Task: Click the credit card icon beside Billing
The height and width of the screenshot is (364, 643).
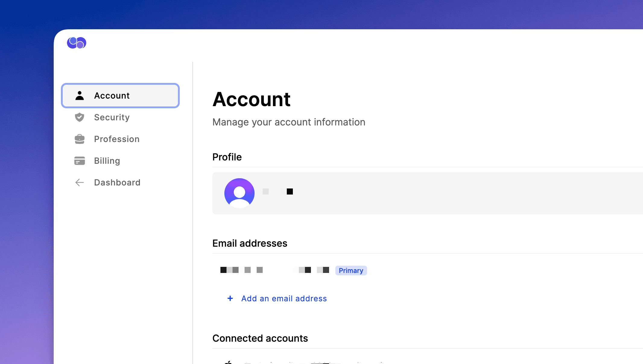Action: (80, 161)
